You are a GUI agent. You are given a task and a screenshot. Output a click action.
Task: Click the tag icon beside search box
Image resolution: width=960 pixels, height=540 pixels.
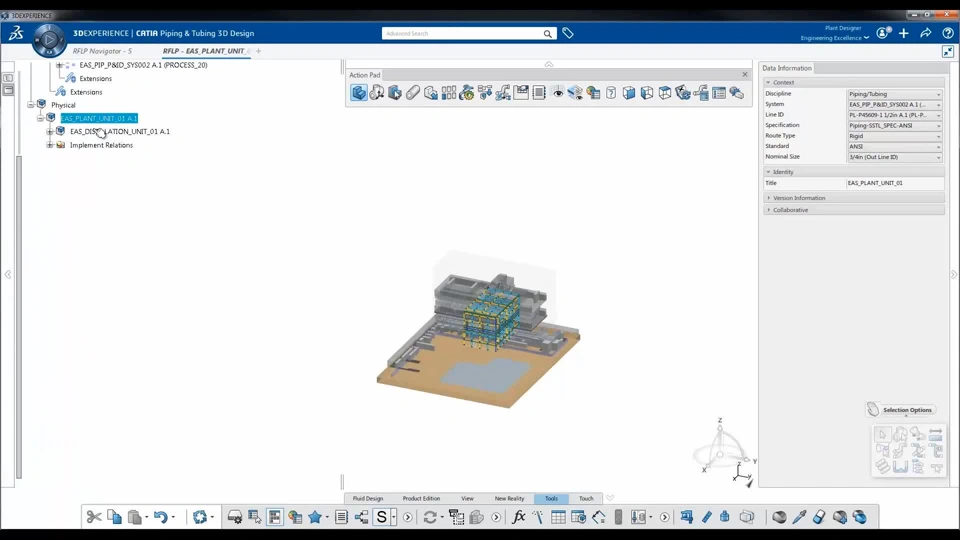point(568,33)
